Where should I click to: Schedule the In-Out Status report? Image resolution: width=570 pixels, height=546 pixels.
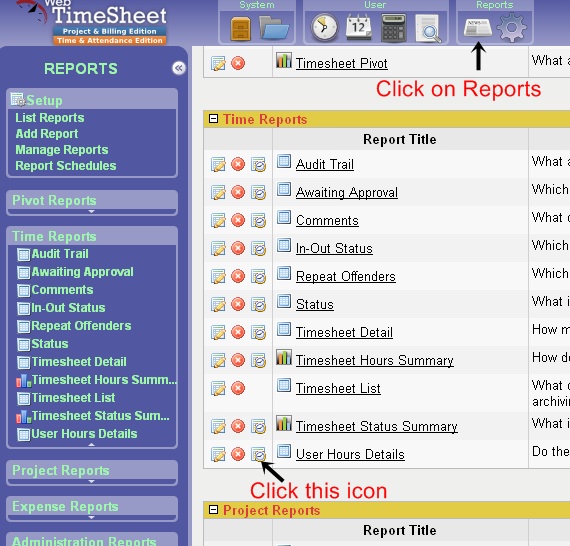click(258, 248)
